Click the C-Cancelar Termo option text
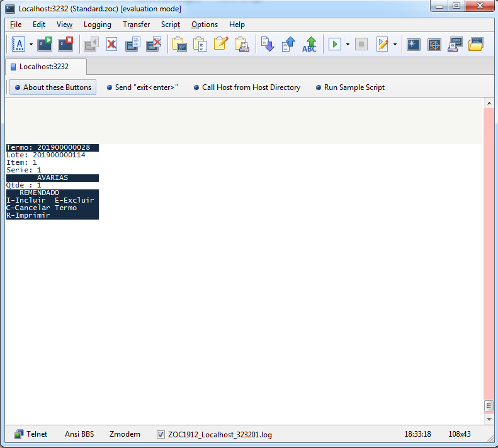498x448 pixels. [x=42, y=208]
